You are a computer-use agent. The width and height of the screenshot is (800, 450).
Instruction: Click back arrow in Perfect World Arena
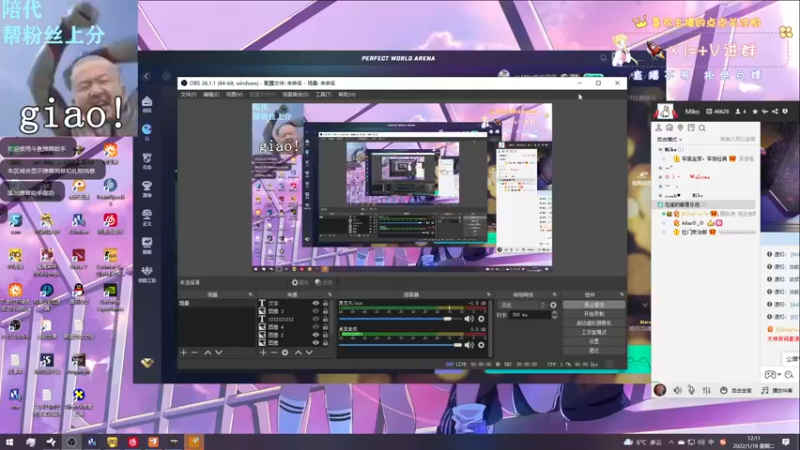pyautogui.click(x=147, y=76)
